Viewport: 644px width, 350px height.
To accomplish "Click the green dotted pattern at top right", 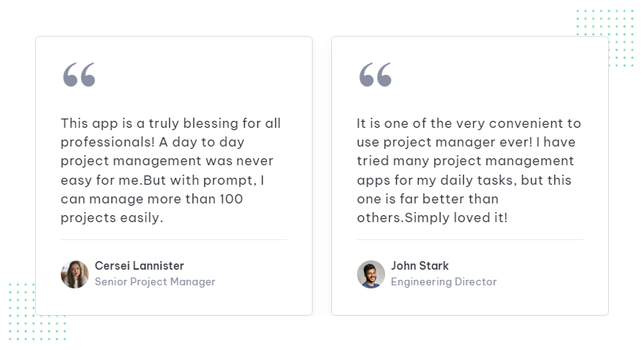I will [x=605, y=37].
